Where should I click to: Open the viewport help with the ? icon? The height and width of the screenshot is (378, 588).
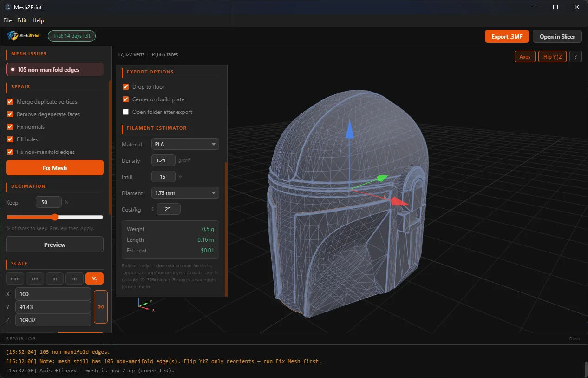click(575, 56)
